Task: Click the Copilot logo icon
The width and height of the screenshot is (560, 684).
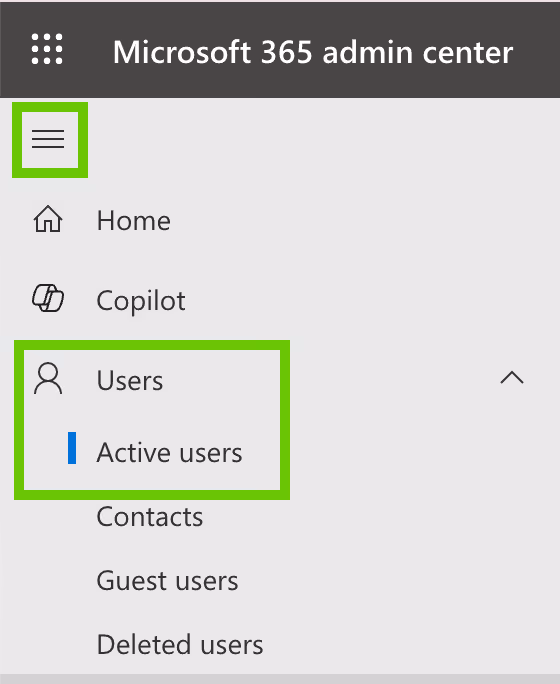Action: pyautogui.click(x=48, y=299)
